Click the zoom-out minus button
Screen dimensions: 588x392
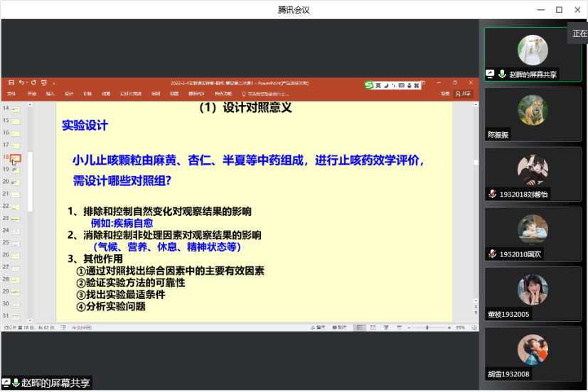pos(409,327)
